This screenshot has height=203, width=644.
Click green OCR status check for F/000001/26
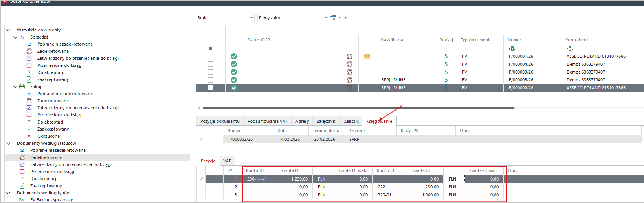[234, 56]
